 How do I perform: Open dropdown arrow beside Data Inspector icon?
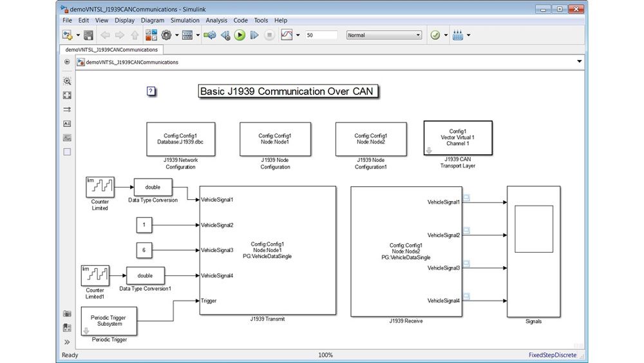(x=298, y=35)
